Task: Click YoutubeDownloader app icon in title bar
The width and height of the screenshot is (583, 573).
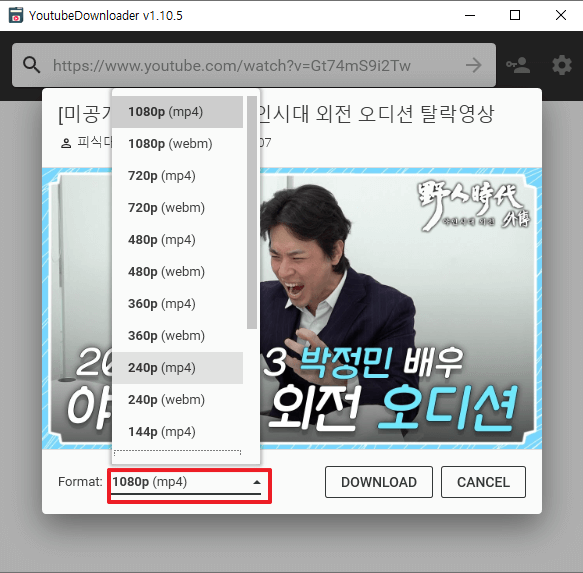Action: [x=16, y=15]
